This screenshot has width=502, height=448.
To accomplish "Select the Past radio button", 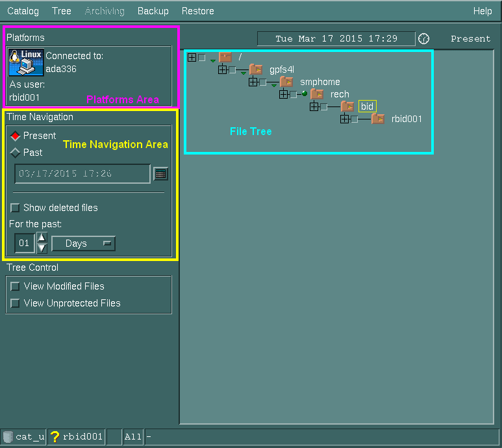I will (16, 153).
